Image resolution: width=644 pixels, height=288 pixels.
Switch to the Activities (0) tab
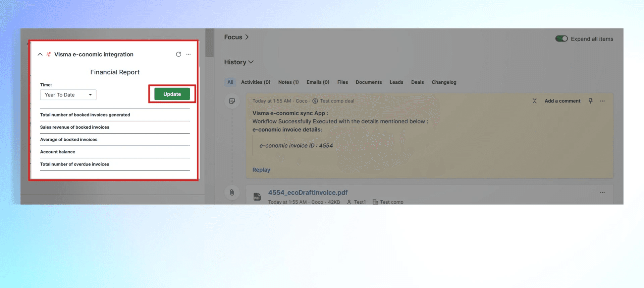point(256,82)
